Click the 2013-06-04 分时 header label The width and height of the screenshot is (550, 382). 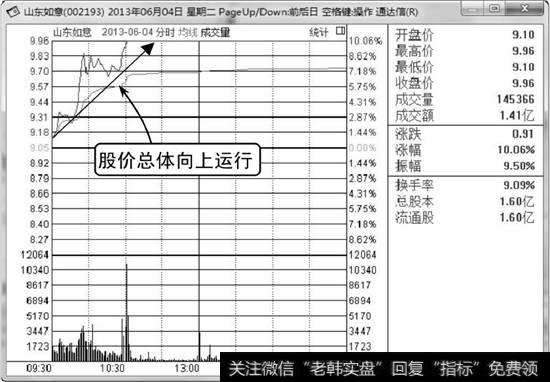138,33
